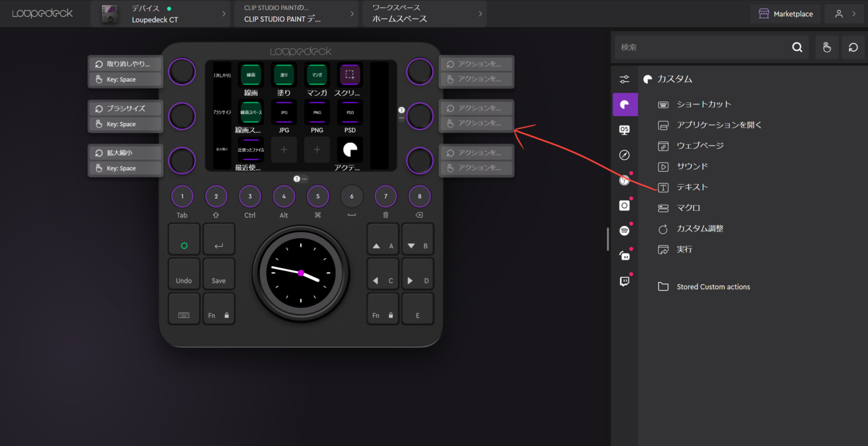This screenshot has width=868, height=446.
Task: Click the sync/refresh icon near the search bar
Action: tap(853, 47)
